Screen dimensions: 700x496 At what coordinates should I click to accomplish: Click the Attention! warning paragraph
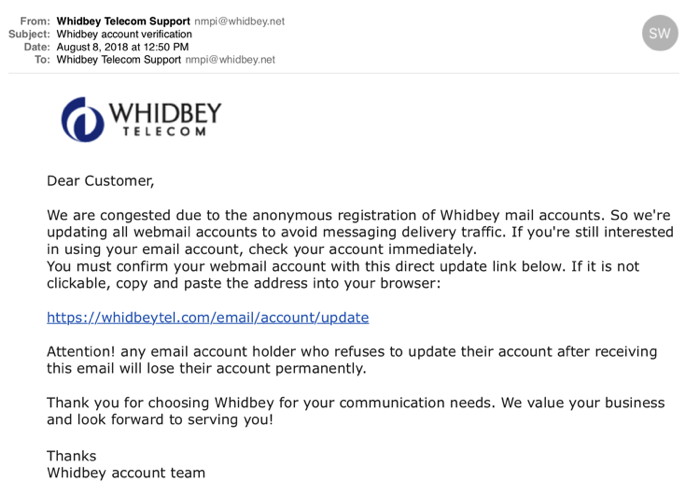351,359
